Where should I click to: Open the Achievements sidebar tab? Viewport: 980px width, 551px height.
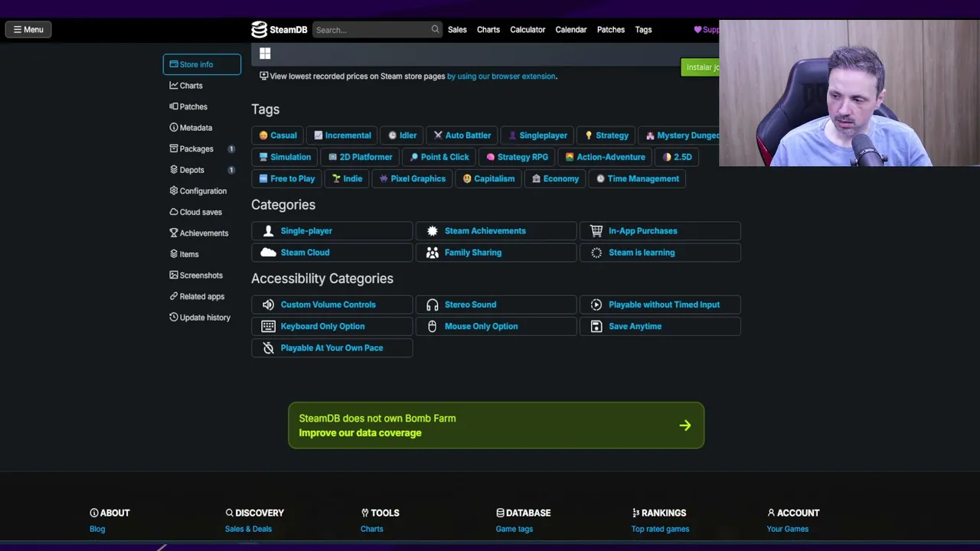202,233
